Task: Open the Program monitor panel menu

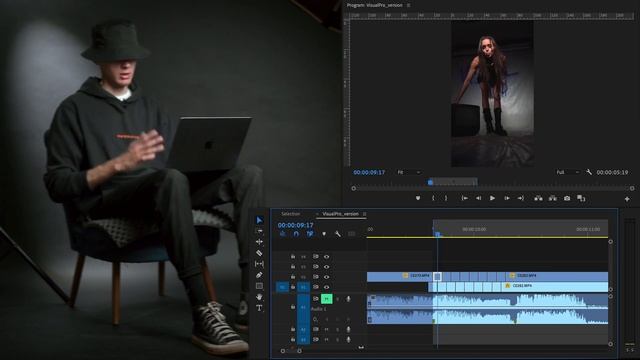Action: pyautogui.click(x=408, y=5)
